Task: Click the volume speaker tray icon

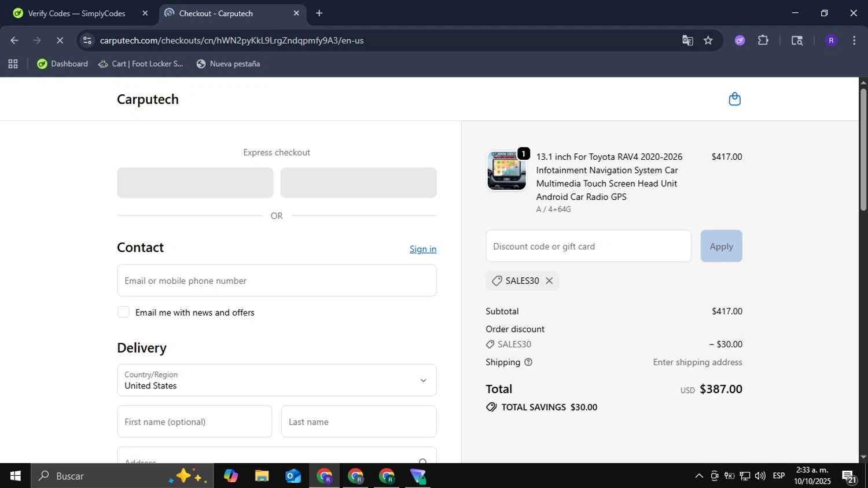Action: click(x=760, y=476)
